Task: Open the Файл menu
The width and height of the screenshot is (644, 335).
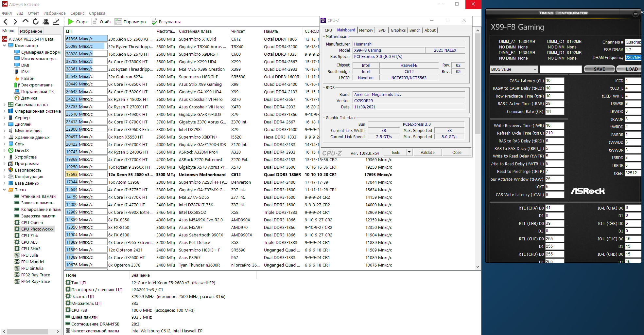Action: point(7,13)
